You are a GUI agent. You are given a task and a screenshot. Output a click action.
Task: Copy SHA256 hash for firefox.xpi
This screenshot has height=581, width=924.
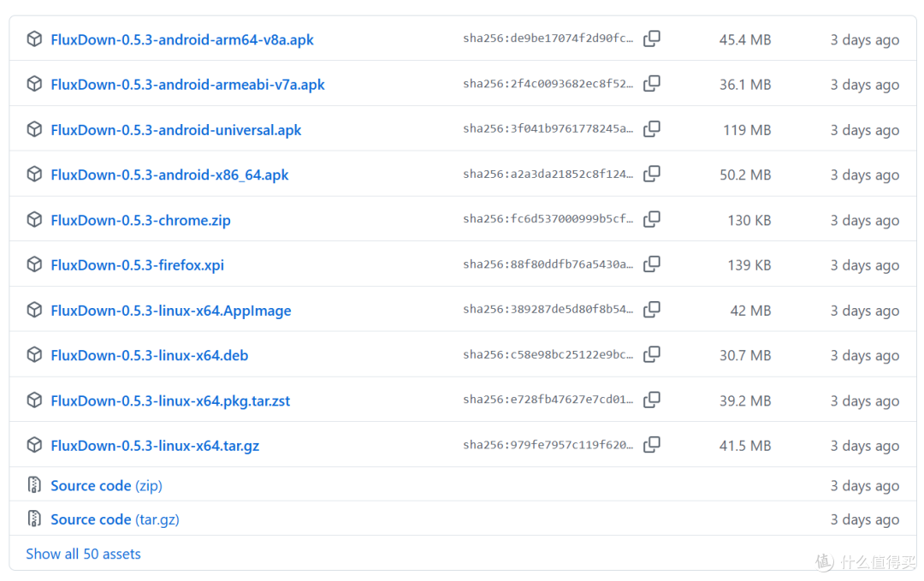click(652, 264)
